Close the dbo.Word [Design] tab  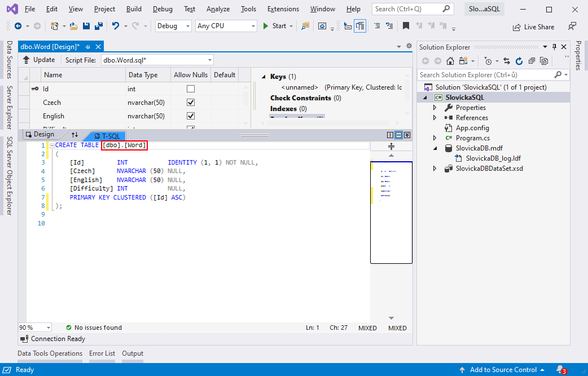click(x=98, y=47)
